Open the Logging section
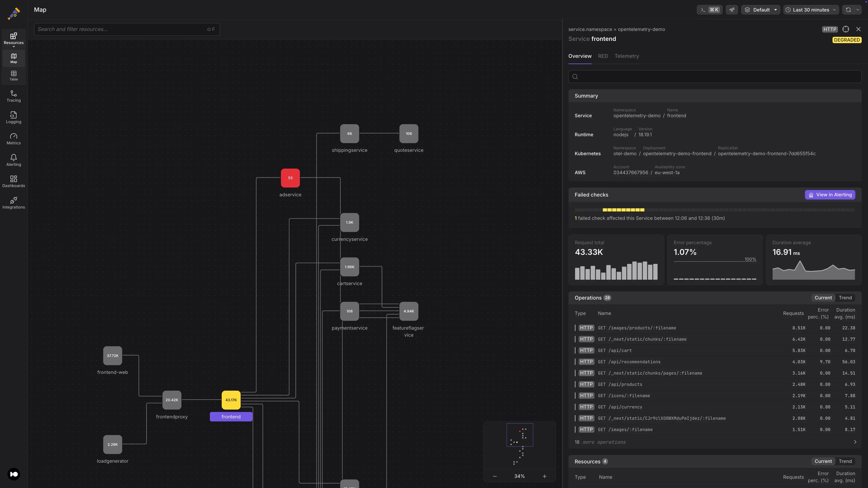 pos(14,117)
